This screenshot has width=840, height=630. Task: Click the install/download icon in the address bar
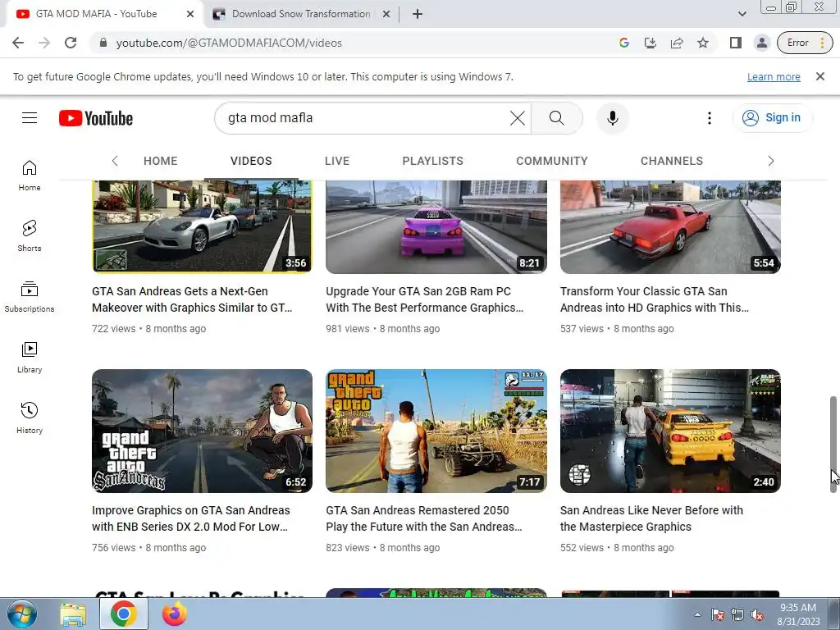651,43
